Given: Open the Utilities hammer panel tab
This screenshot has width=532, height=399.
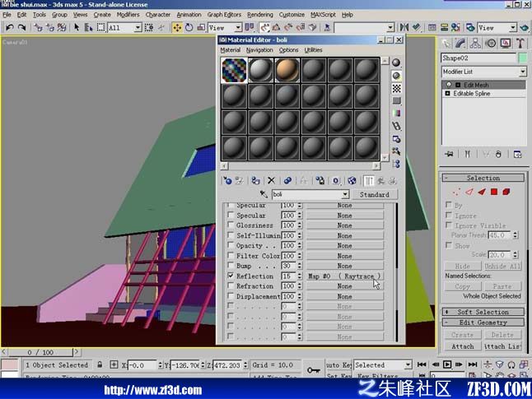Looking at the screenshot, I should click(520, 43).
